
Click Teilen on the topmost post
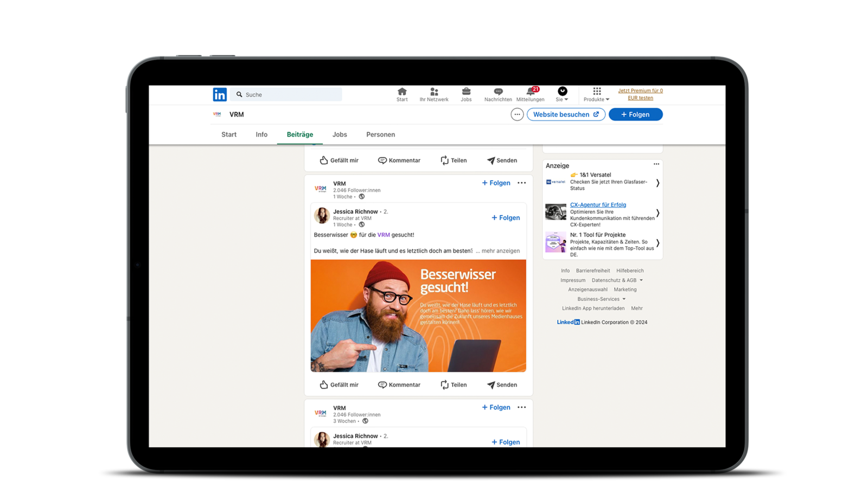coord(454,160)
